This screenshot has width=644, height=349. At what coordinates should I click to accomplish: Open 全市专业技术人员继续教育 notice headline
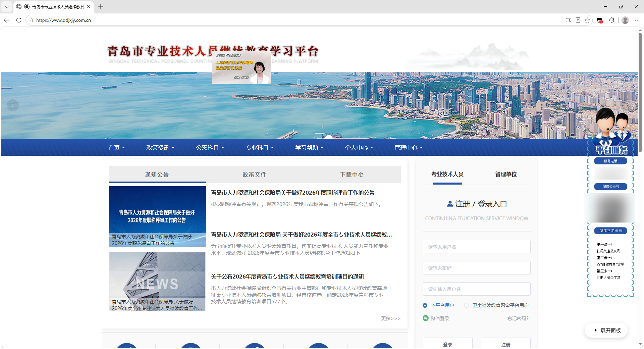pos(301,235)
